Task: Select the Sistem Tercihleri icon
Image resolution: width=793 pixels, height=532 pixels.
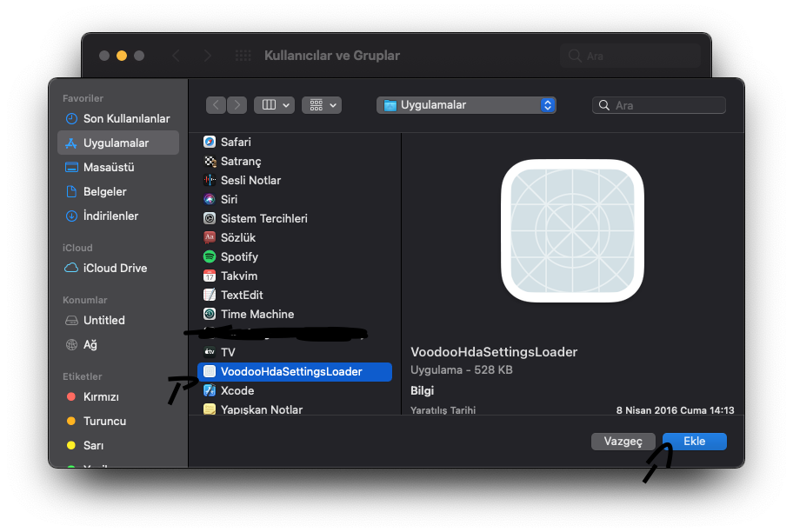Action: [210, 218]
